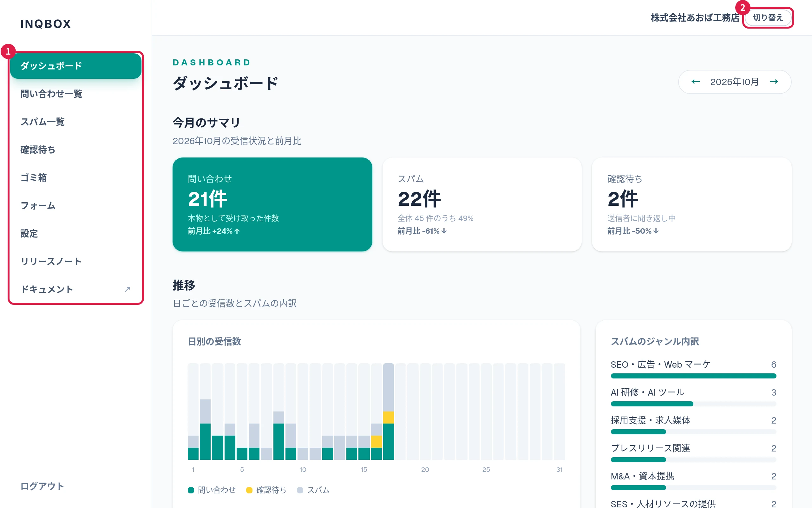Click スパムのジャンル内訳 panel title
The width and height of the screenshot is (812, 508).
coord(655,341)
